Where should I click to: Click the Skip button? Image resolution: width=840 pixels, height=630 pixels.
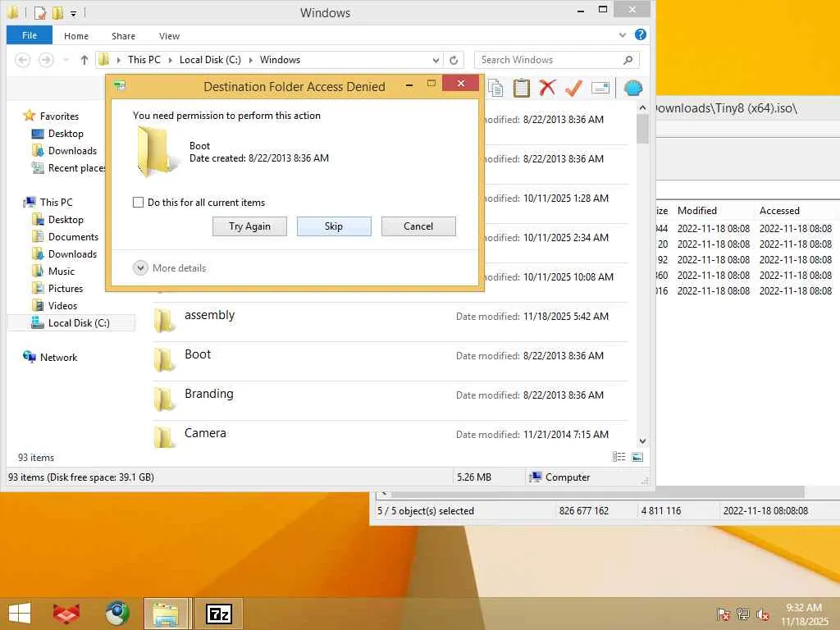point(334,226)
